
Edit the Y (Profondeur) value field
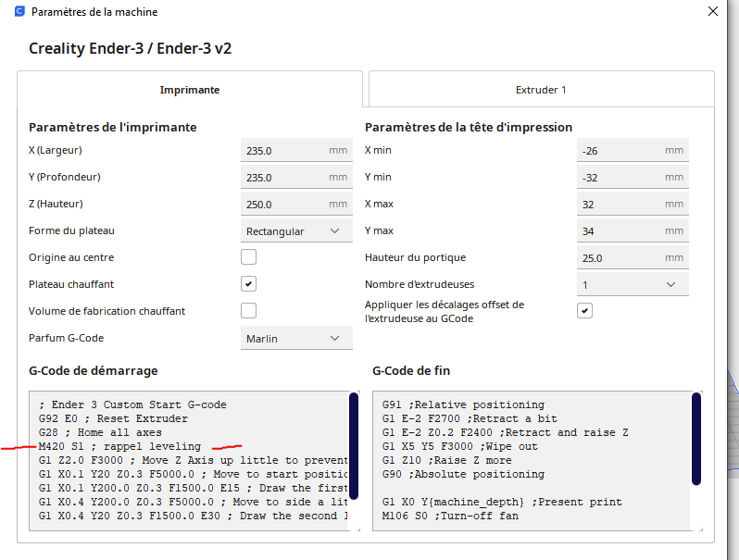point(296,178)
